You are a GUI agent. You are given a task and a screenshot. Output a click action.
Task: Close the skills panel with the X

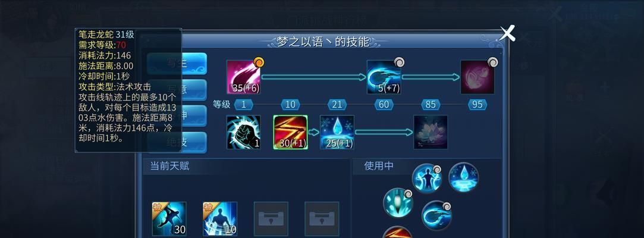(507, 33)
